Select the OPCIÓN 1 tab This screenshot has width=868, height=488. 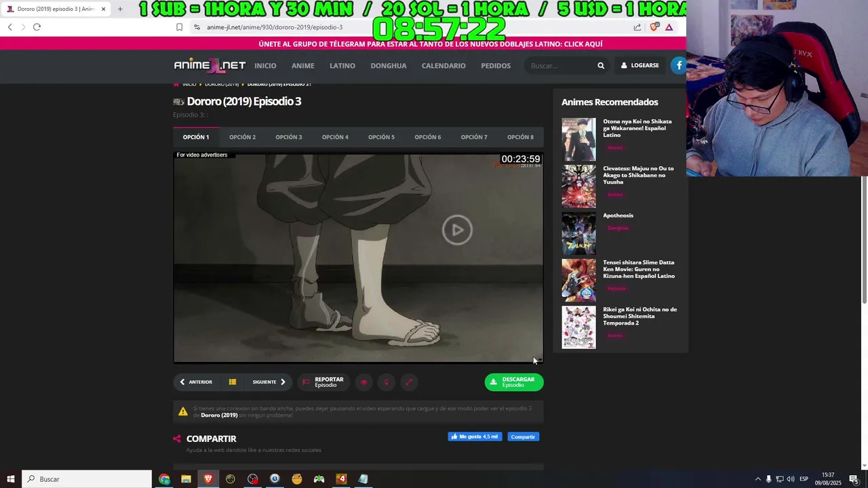[196, 137]
